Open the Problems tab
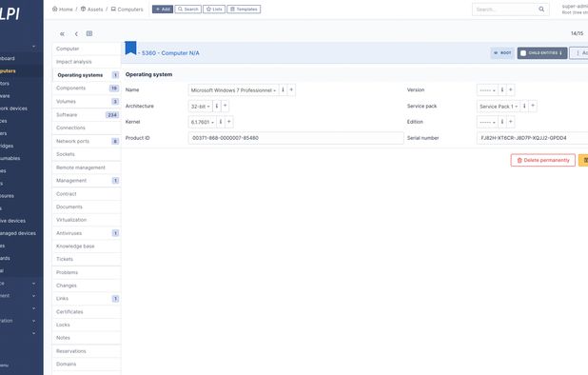This screenshot has width=588, height=375. [x=87, y=272]
